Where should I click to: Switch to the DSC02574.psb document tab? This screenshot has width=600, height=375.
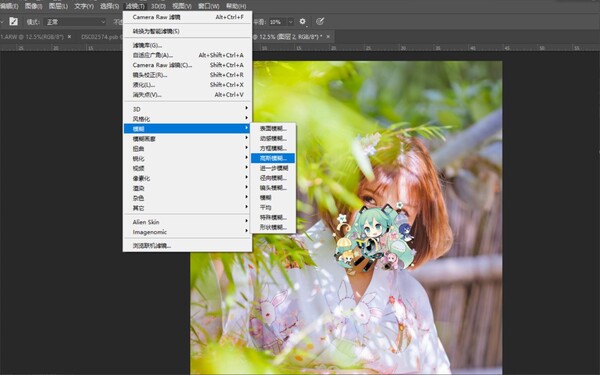(99, 37)
